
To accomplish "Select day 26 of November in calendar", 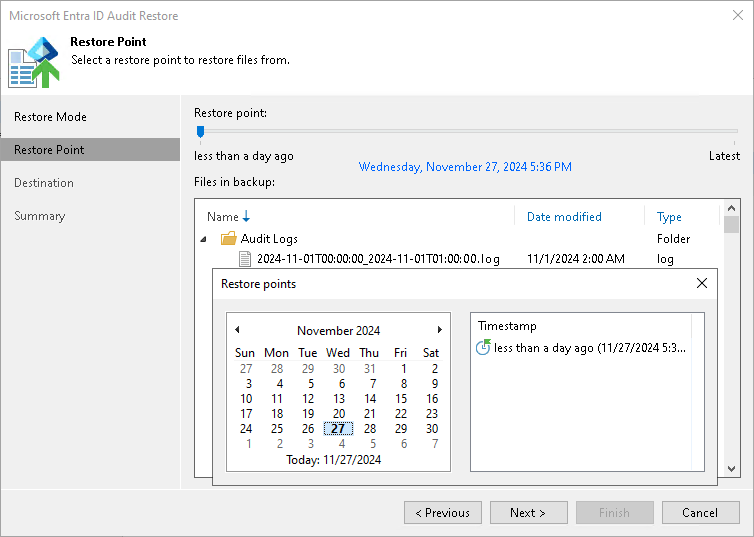I will point(308,428).
